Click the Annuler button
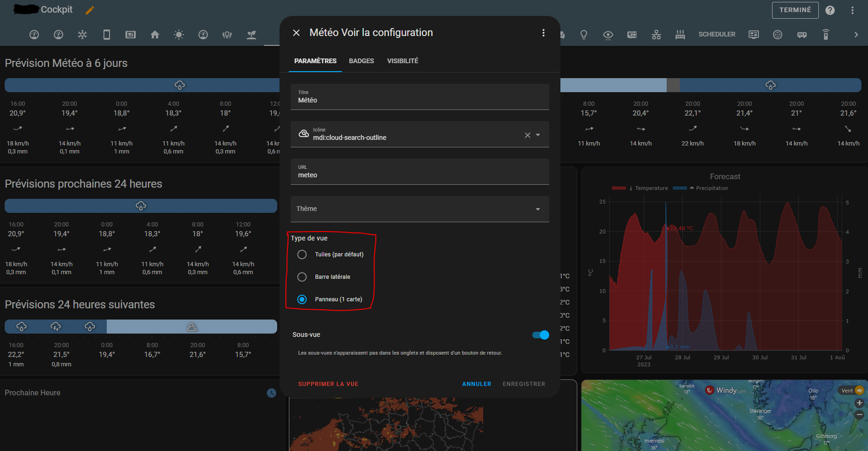The height and width of the screenshot is (451, 868). pos(477,384)
